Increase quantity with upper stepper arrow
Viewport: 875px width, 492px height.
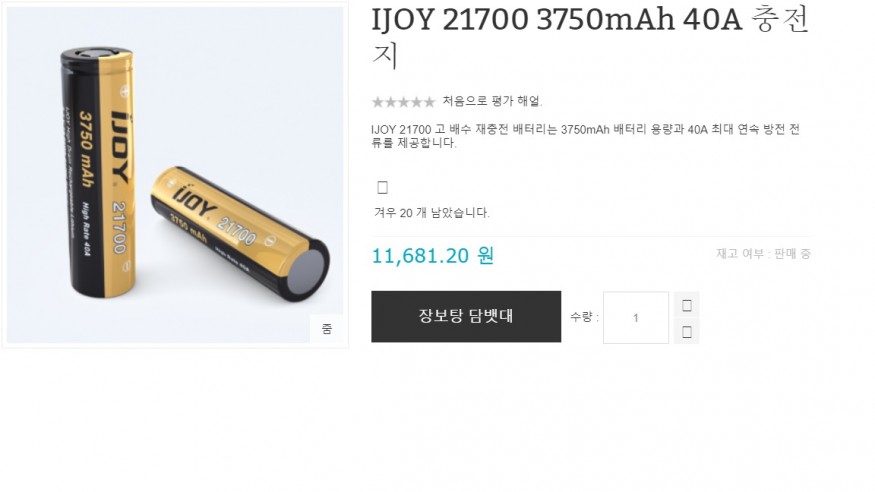[x=686, y=305]
